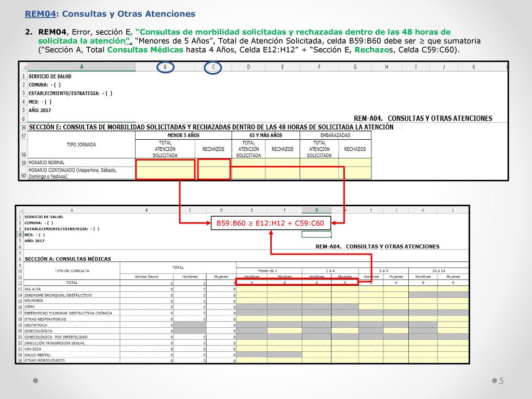Select row 56 header in the Sección E sheet
Image resolution: width=532 pixels, height=399 pixels.
coord(23,127)
